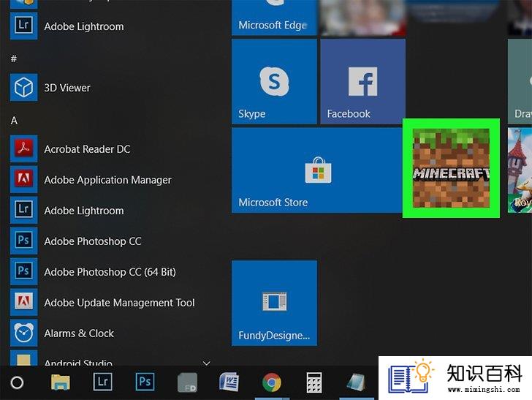Open the castle game tile beside Minecraft
This screenshot has height=400, width=532.
click(x=520, y=170)
